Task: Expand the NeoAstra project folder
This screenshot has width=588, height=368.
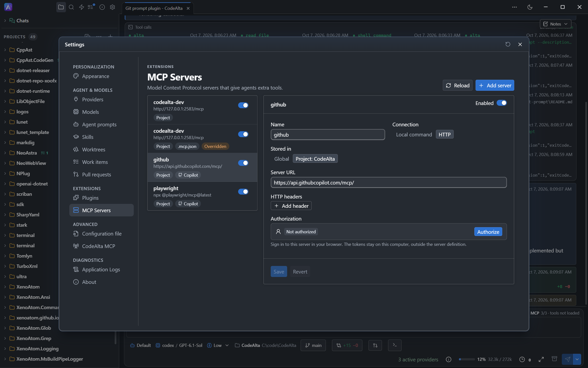Action: point(5,153)
